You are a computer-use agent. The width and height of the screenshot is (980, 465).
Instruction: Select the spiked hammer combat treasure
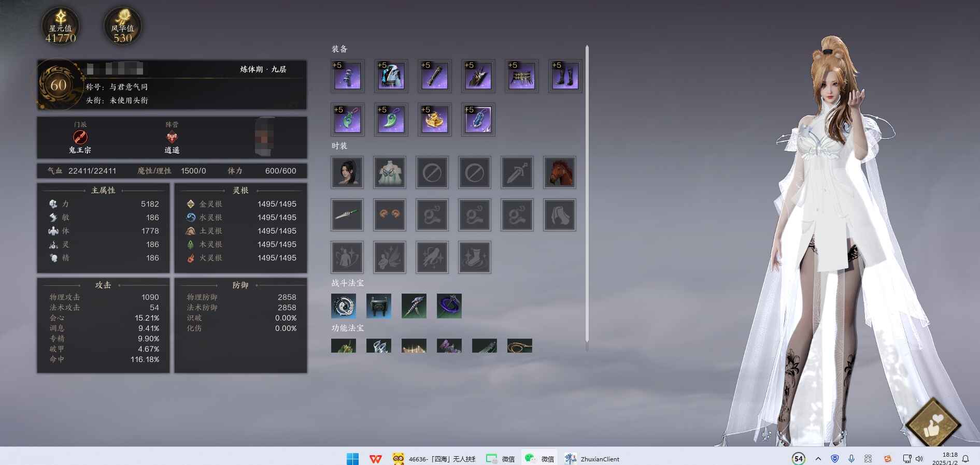[x=414, y=306]
